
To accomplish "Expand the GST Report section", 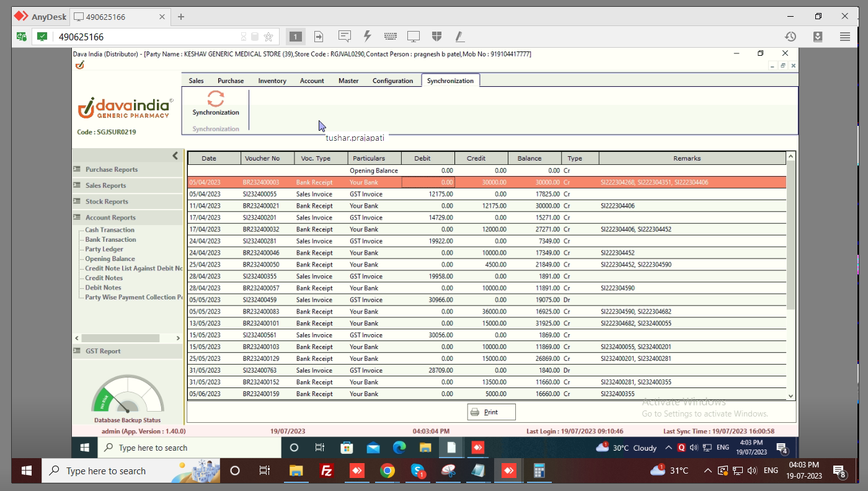I will tap(103, 351).
